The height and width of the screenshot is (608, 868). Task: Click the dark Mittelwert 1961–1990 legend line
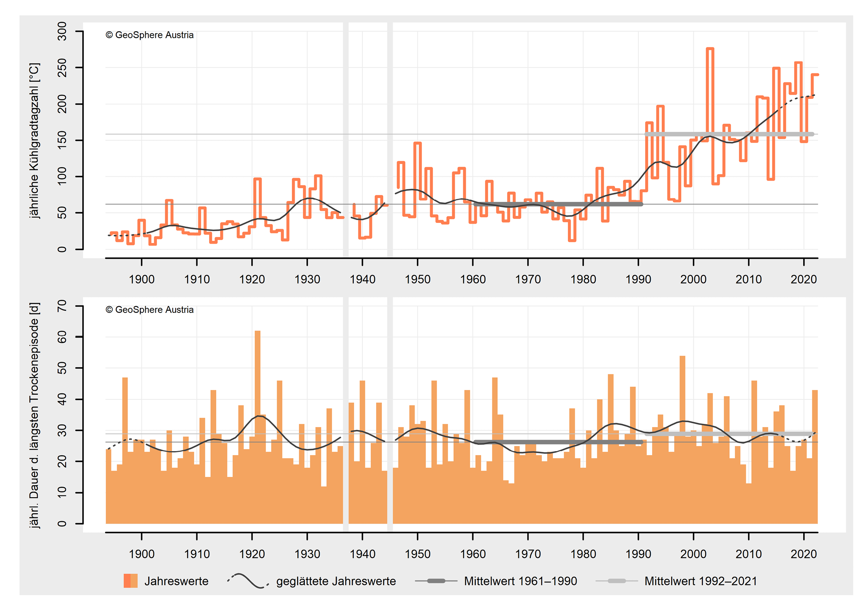click(x=436, y=581)
